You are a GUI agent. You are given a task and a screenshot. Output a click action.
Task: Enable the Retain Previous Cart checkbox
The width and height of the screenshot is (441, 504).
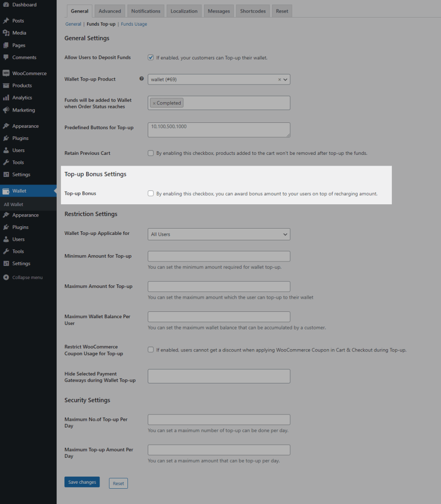click(x=150, y=153)
